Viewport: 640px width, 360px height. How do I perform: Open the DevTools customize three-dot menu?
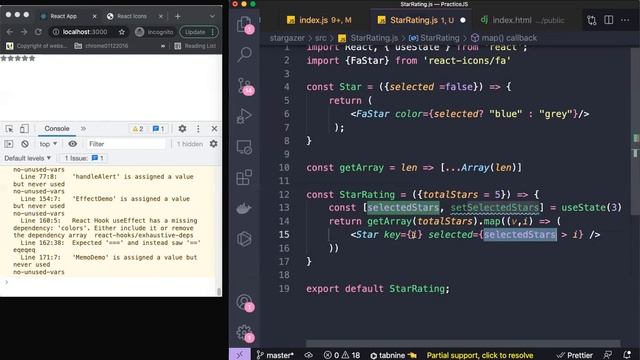198,129
